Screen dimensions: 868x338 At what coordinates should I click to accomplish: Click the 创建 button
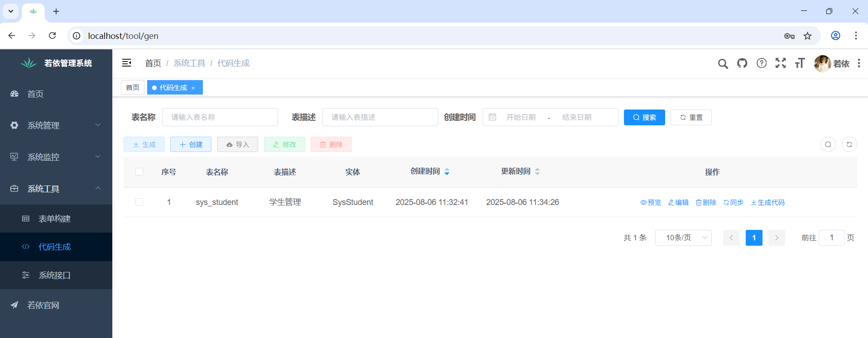[191, 144]
